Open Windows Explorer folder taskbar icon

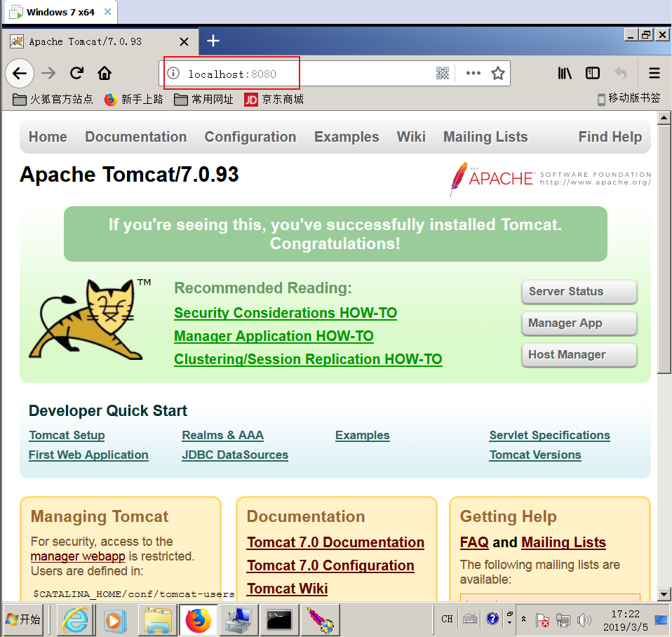pos(158,620)
